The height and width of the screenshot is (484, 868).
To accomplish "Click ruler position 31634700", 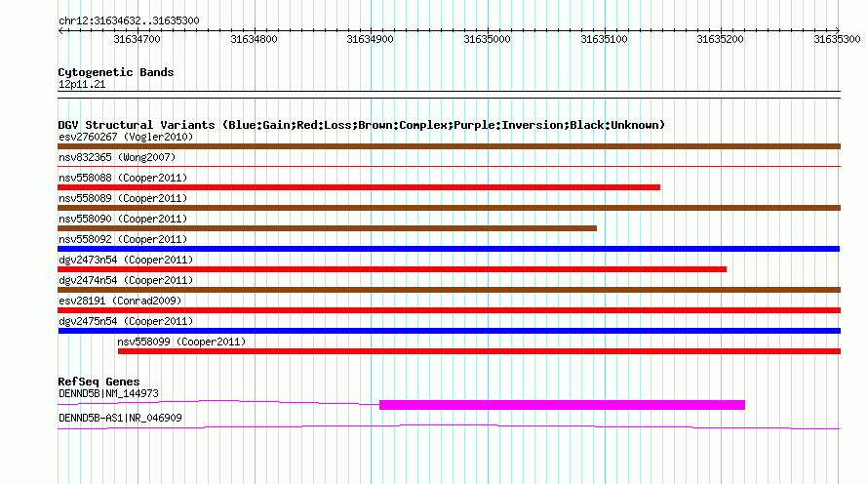I will pos(137,39).
